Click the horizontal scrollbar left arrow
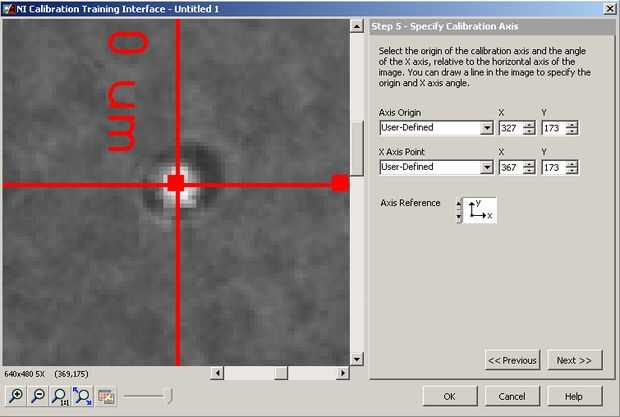The image size is (620, 417). [217, 373]
